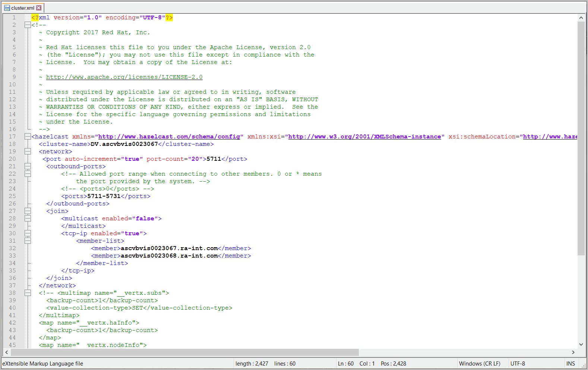Image resolution: width=588 pixels, height=370 pixels.
Task: Click the vertical scrollbar down arrow
Action: 581,345
